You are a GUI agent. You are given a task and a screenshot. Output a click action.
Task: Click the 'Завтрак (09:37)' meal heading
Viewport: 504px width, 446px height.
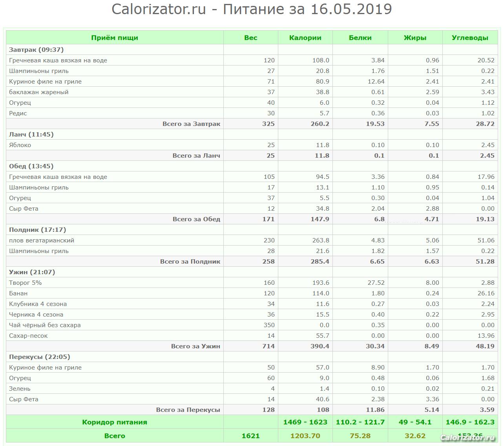(36, 50)
